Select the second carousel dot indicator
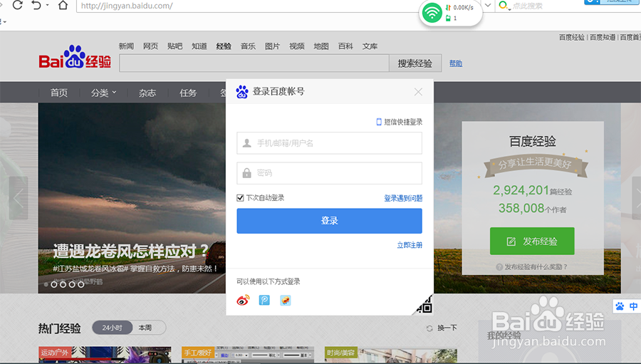The height and width of the screenshot is (364, 641). pyautogui.click(x=54, y=284)
